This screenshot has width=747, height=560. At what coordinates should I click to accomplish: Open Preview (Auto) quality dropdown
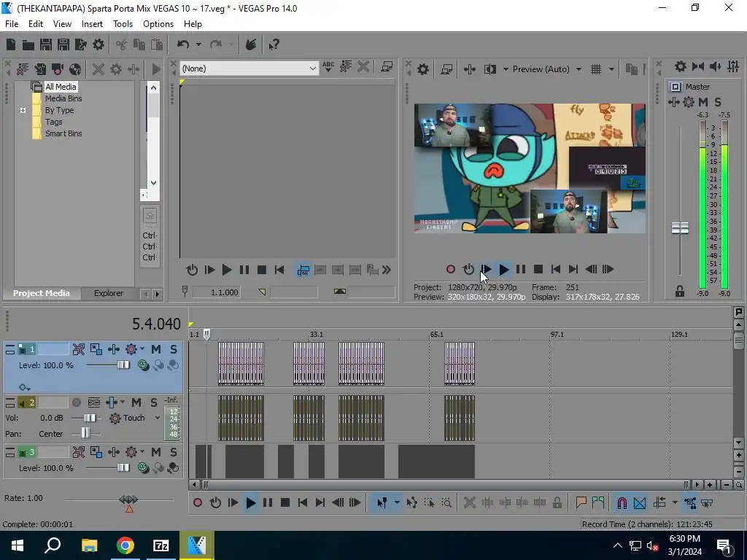point(578,69)
